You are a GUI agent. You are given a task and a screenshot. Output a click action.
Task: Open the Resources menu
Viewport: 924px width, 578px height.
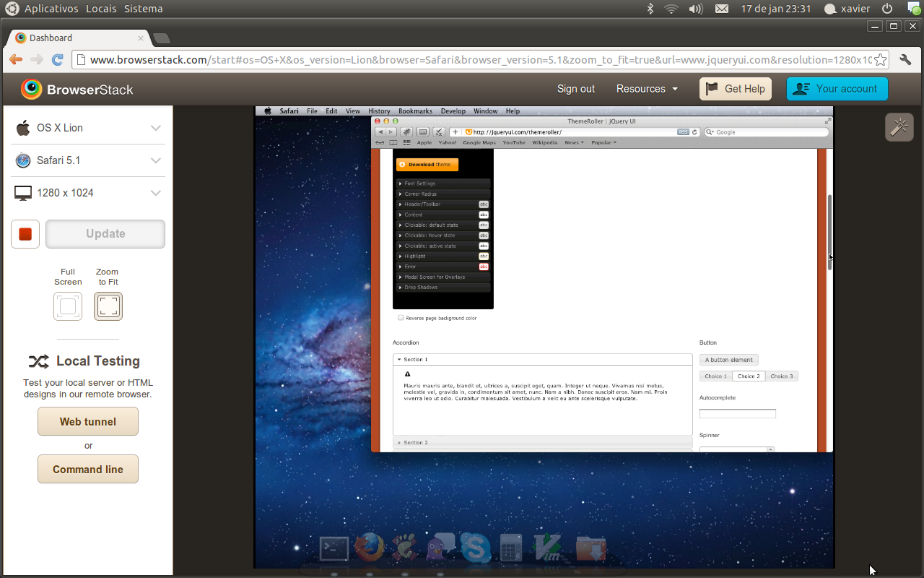[x=647, y=89]
